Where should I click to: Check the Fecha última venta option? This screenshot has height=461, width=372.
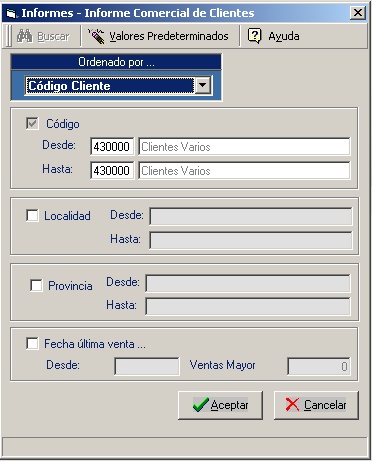(32, 343)
